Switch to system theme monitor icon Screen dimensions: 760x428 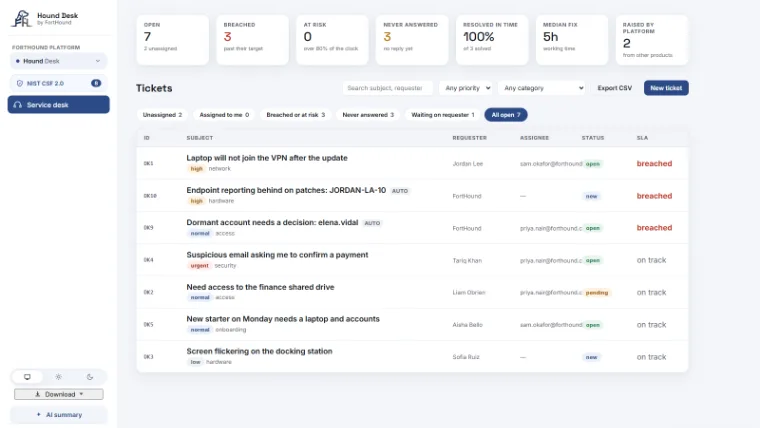pos(27,377)
